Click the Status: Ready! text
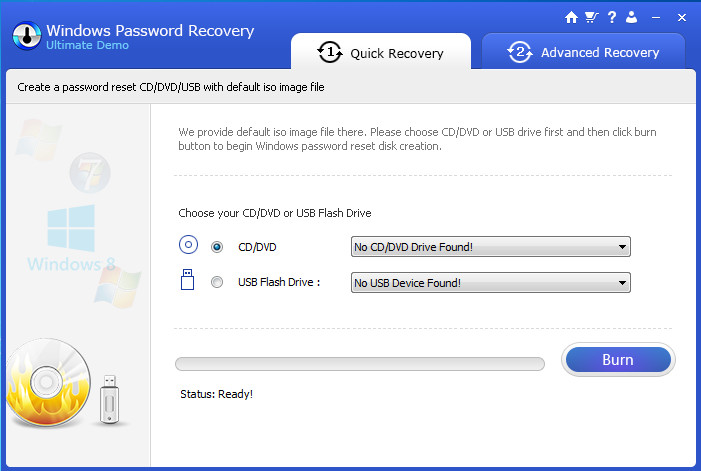The image size is (701, 471). pos(216,394)
